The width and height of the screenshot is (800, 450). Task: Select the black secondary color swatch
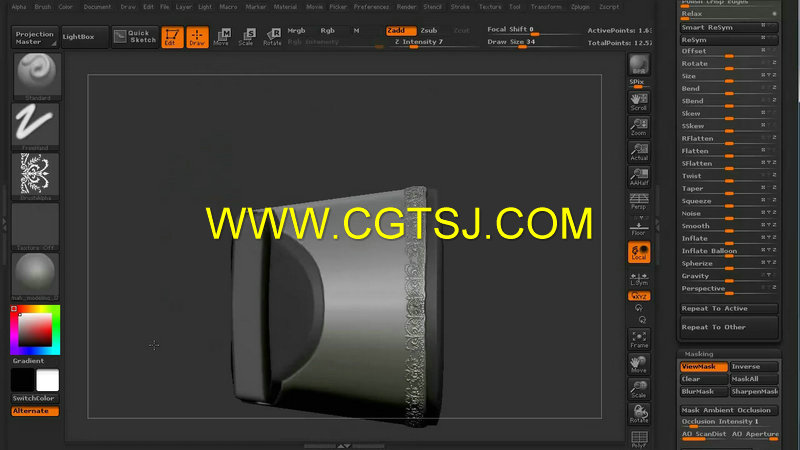tap(22, 380)
